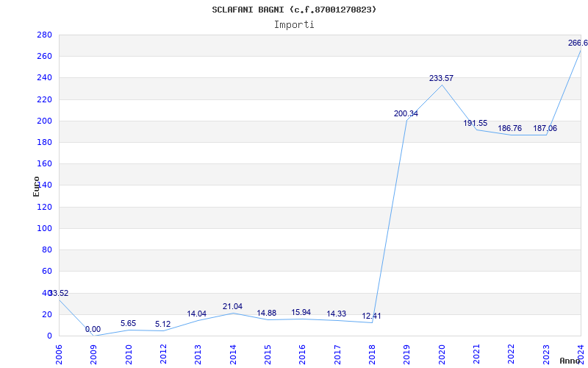Image resolution: width=588 pixels, height=368 pixels.
Task: Click the 80 y-axis tick label
Action: click(x=46, y=250)
